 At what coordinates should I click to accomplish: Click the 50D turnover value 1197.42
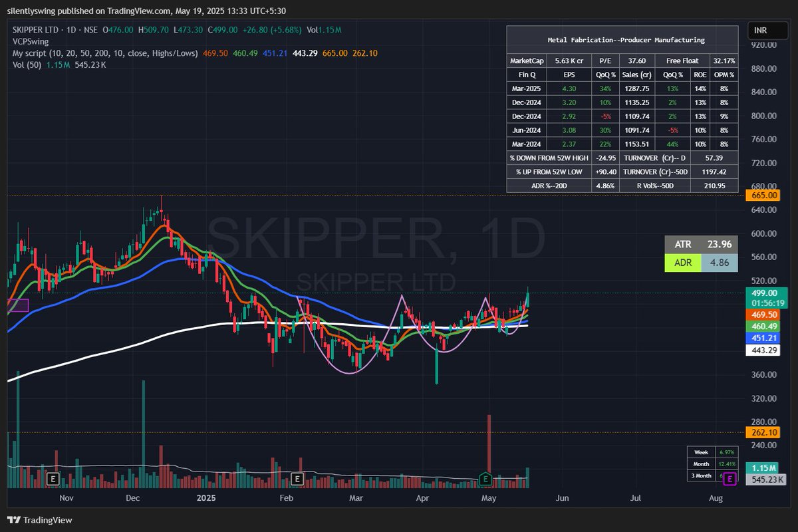click(x=715, y=172)
